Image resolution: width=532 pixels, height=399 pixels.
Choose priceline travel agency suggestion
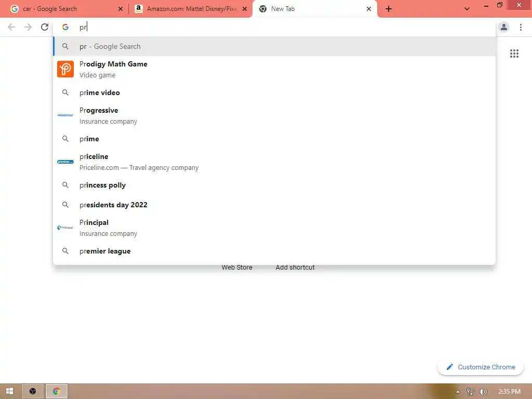(x=274, y=162)
